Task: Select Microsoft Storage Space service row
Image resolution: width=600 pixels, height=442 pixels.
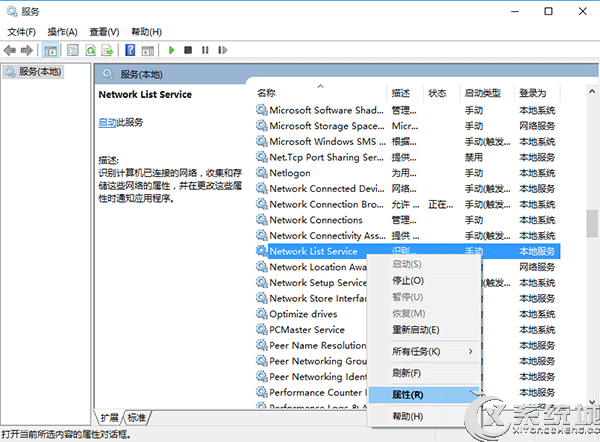Action: pos(407,126)
